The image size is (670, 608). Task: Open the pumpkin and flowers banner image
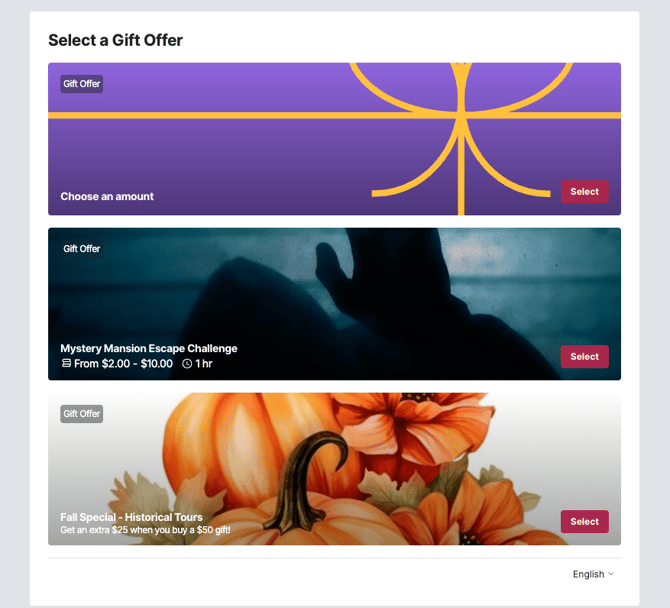tap(334, 469)
